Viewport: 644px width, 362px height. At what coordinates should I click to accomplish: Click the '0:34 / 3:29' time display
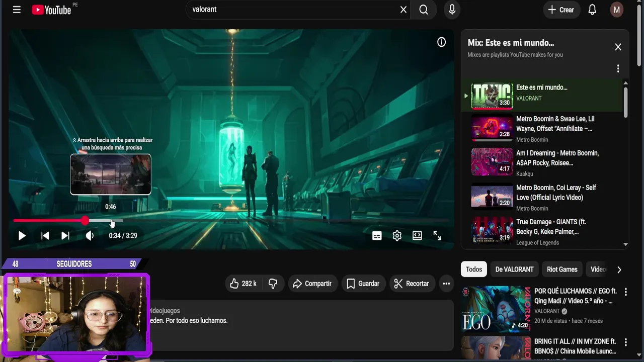(x=123, y=235)
